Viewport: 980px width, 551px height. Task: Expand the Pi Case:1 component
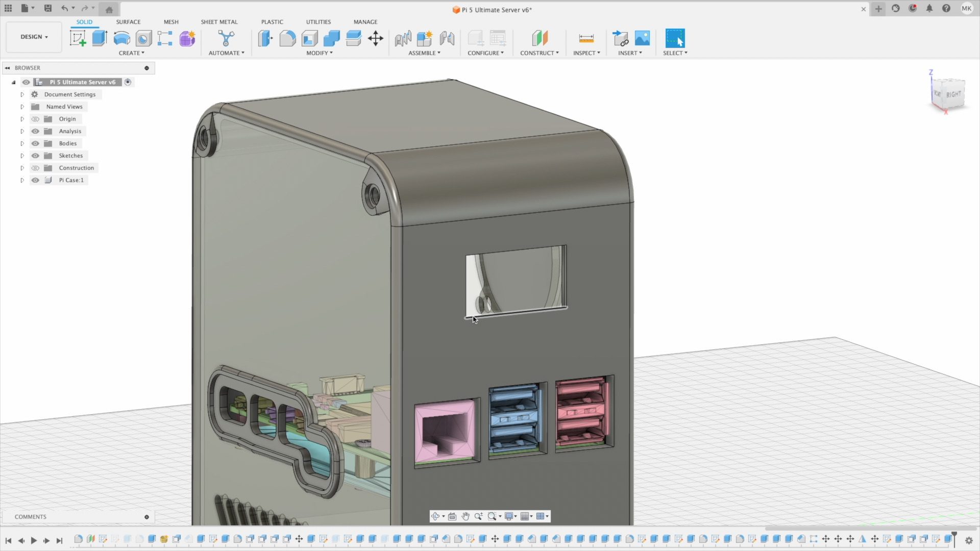point(22,180)
